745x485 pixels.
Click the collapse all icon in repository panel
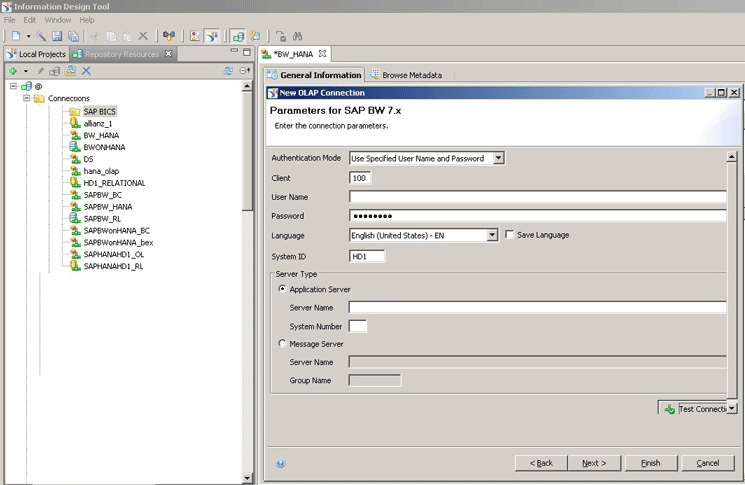tap(245, 71)
